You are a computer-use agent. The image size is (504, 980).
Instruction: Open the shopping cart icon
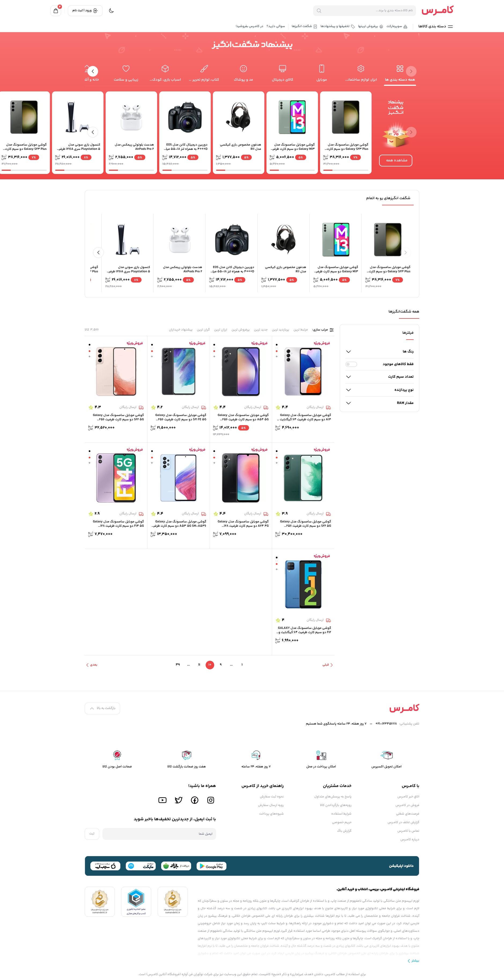pyautogui.click(x=56, y=11)
